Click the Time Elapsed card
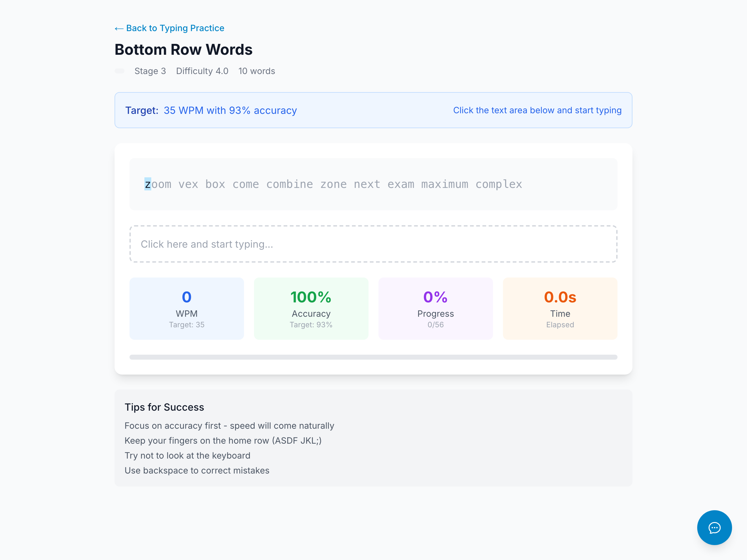The image size is (747, 560). pos(560,309)
